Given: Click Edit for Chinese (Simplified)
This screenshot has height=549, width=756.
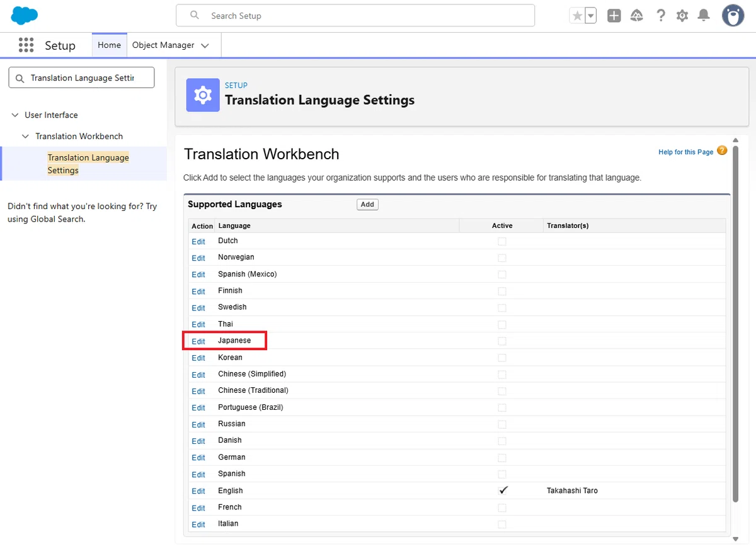Looking at the screenshot, I should [198, 375].
